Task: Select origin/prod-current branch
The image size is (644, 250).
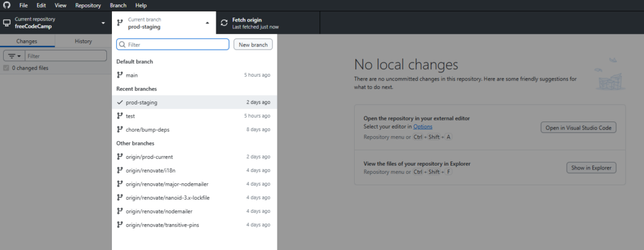Action: pyautogui.click(x=194, y=157)
